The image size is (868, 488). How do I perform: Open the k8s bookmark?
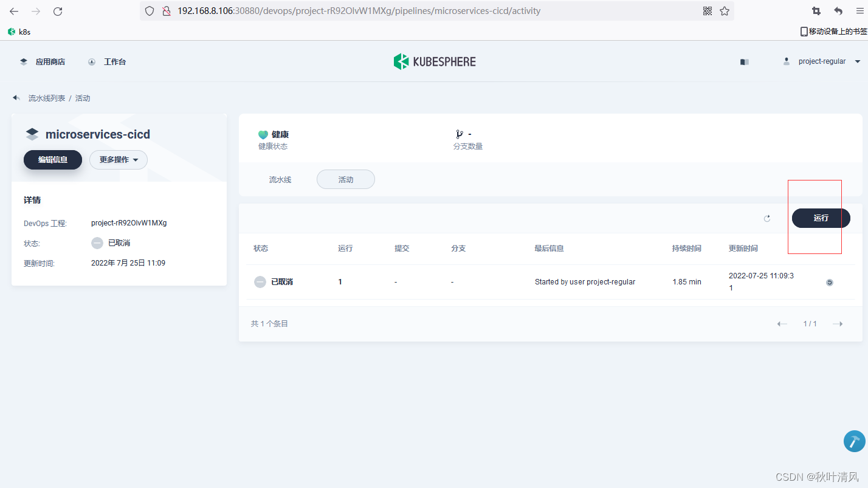19,32
